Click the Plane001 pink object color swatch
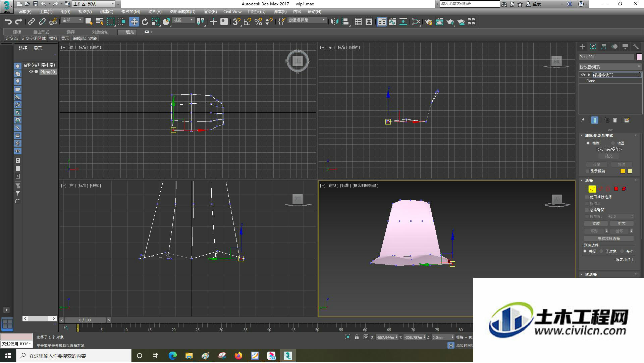 (x=639, y=57)
